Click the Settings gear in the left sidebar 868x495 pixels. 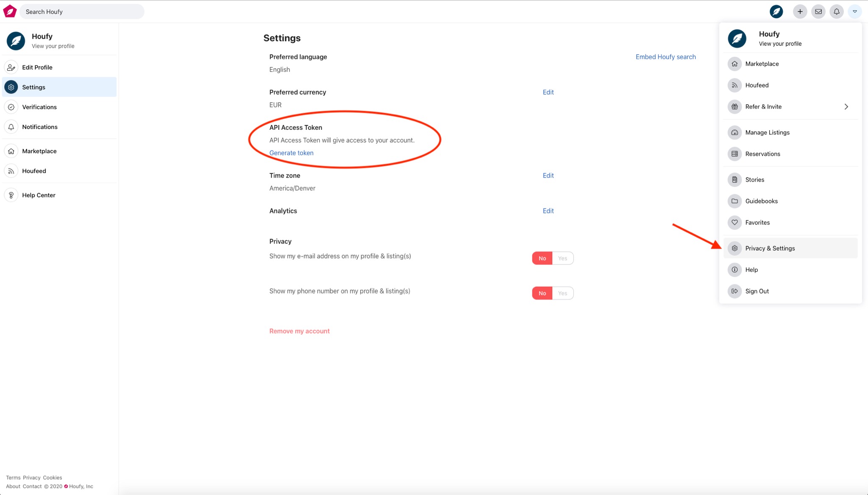(11, 87)
